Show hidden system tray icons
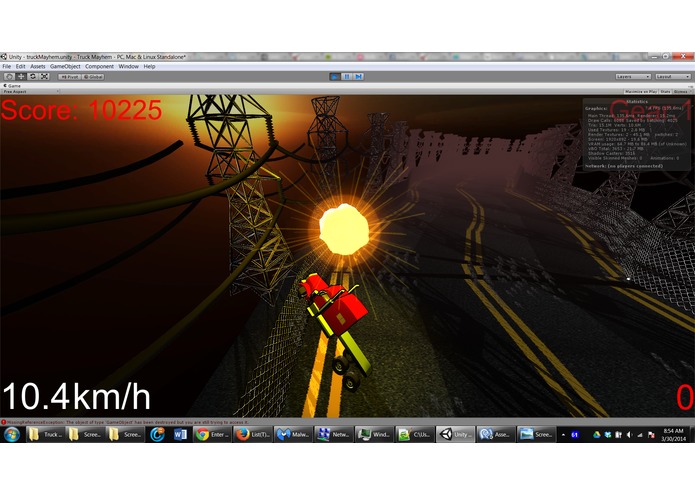This screenshot has width=695, height=494. coord(563,435)
